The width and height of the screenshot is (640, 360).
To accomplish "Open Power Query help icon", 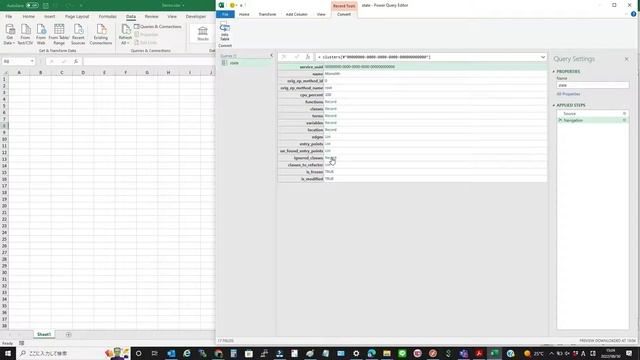I will [x=633, y=14].
